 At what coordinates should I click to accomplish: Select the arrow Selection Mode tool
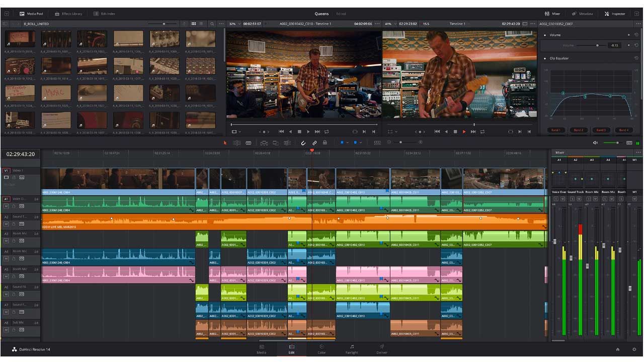pyautogui.click(x=225, y=143)
